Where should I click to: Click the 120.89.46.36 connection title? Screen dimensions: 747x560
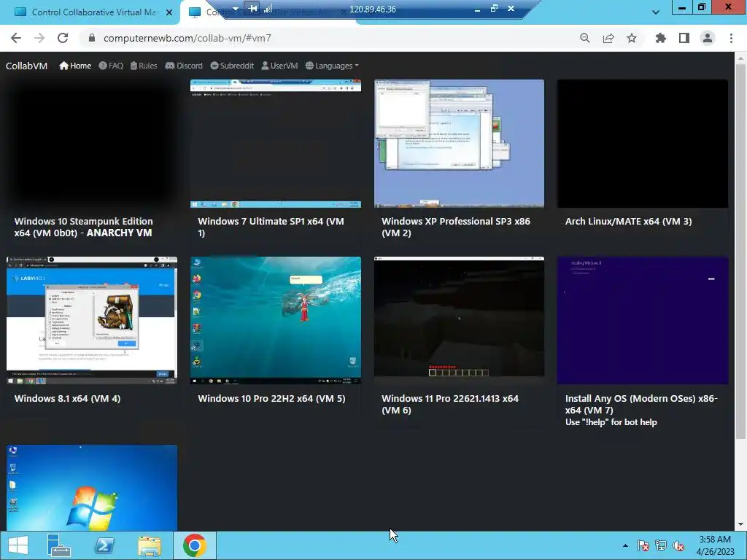pyautogui.click(x=373, y=9)
